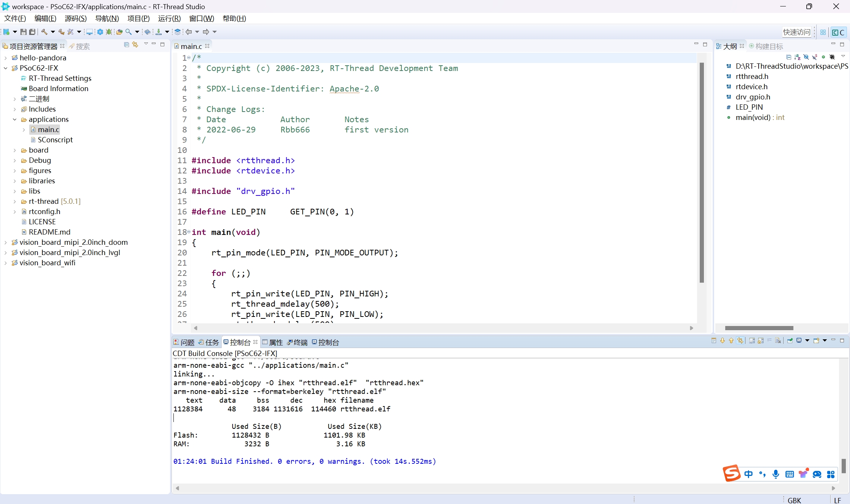Toggle hide inactive elements in the outline

832,57
